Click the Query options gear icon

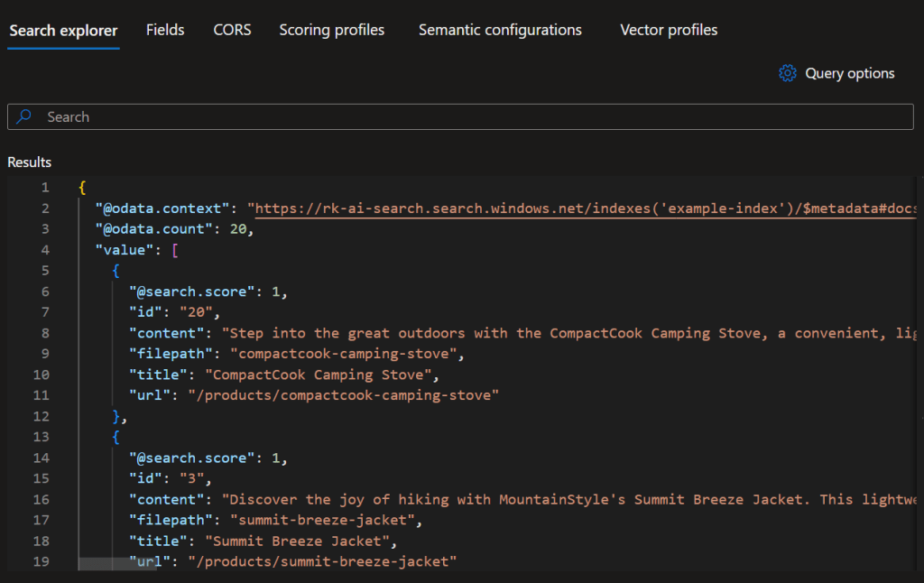coord(787,73)
